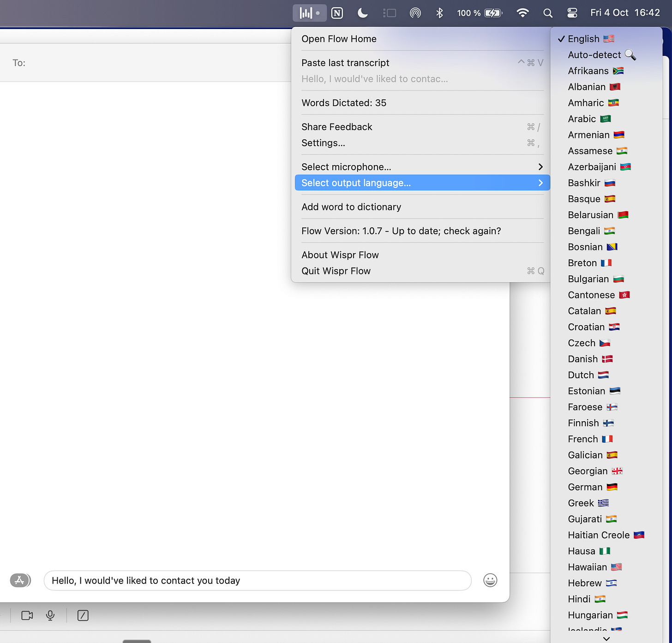Select Afrikaans output language

606,71
